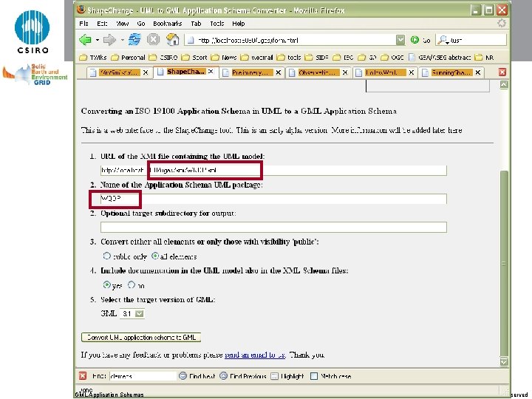Open the Go menu
The height and width of the screenshot is (399, 532).
[x=141, y=24]
